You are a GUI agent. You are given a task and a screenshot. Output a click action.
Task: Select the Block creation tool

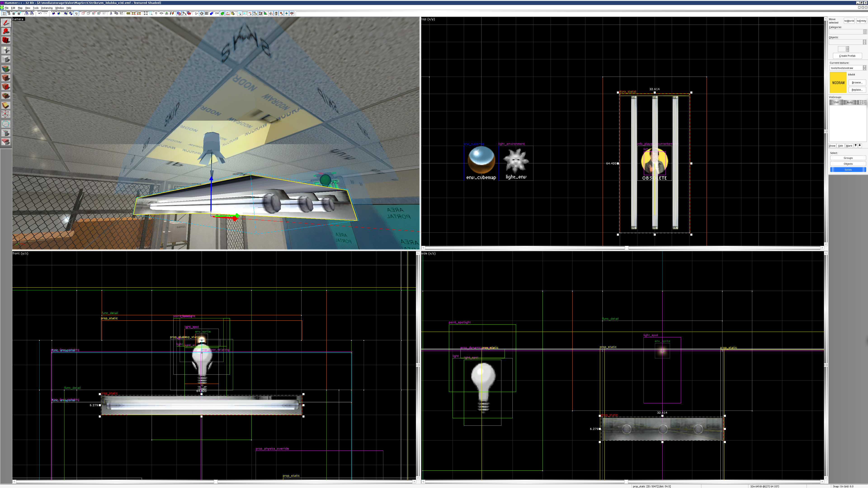click(6, 59)
